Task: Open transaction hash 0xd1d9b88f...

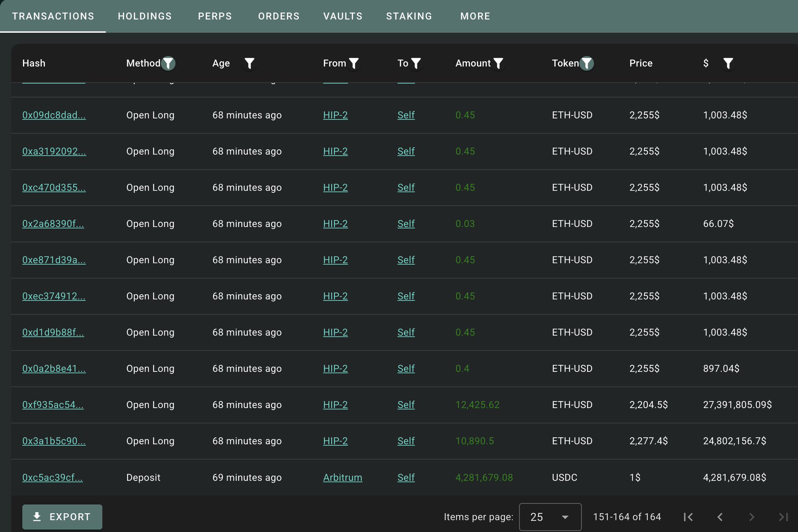Action: point(53,332)
